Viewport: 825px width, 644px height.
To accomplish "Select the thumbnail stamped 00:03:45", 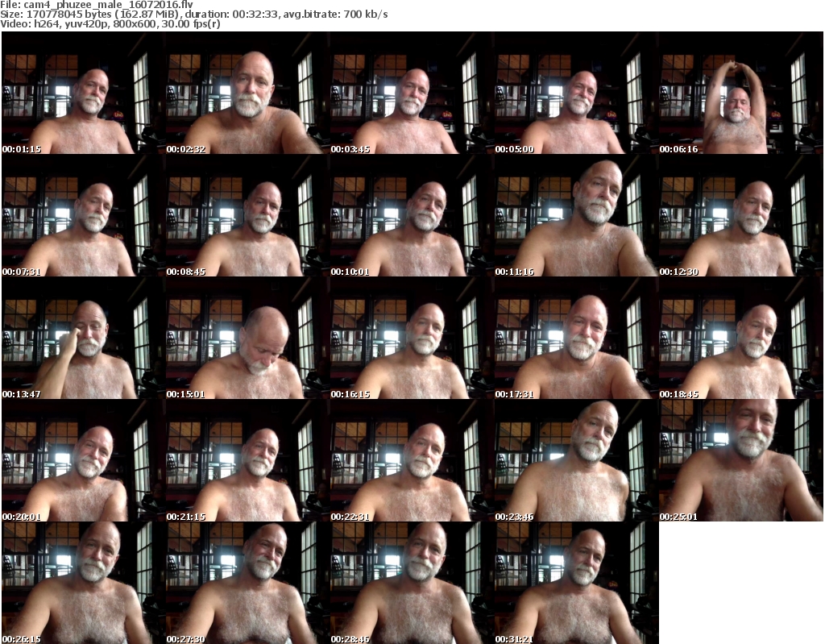I will (412, 93).
